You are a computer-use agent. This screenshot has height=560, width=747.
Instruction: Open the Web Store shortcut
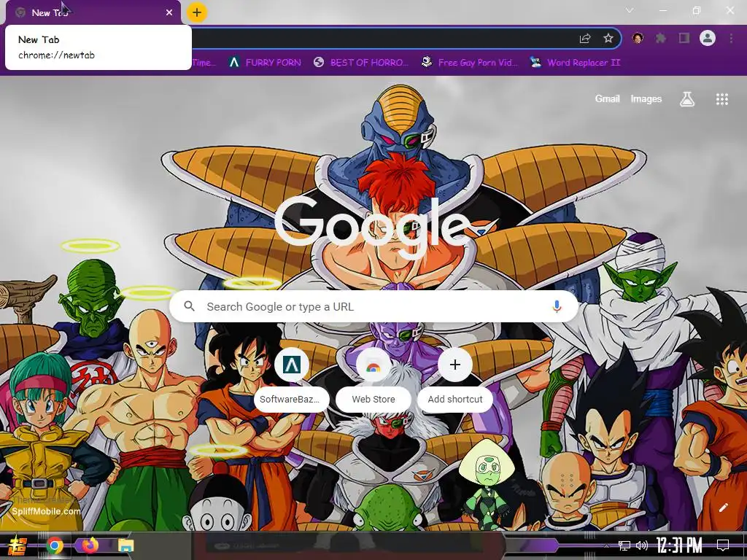click(x=373, y=378)
